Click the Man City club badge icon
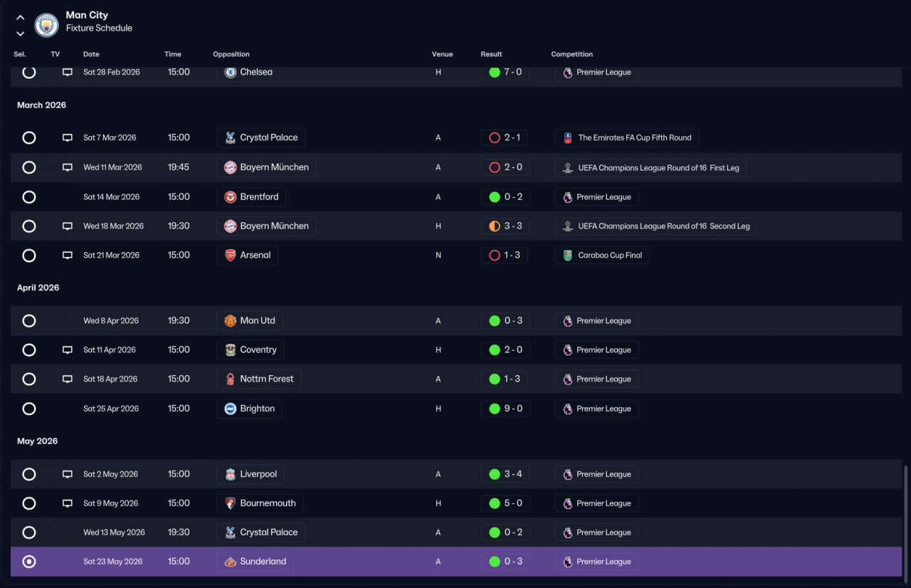The width and height of the screenshot is (911, 588). coord(46,26)
